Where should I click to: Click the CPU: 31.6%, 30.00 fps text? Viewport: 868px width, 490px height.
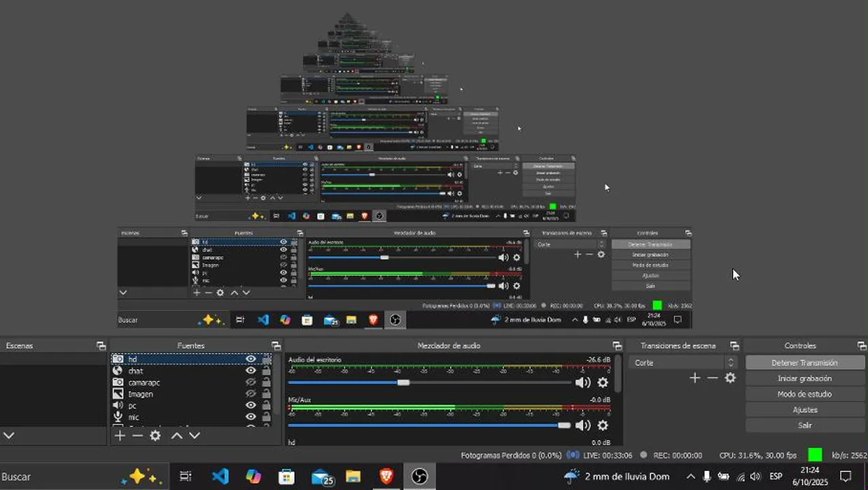[758, 455]
